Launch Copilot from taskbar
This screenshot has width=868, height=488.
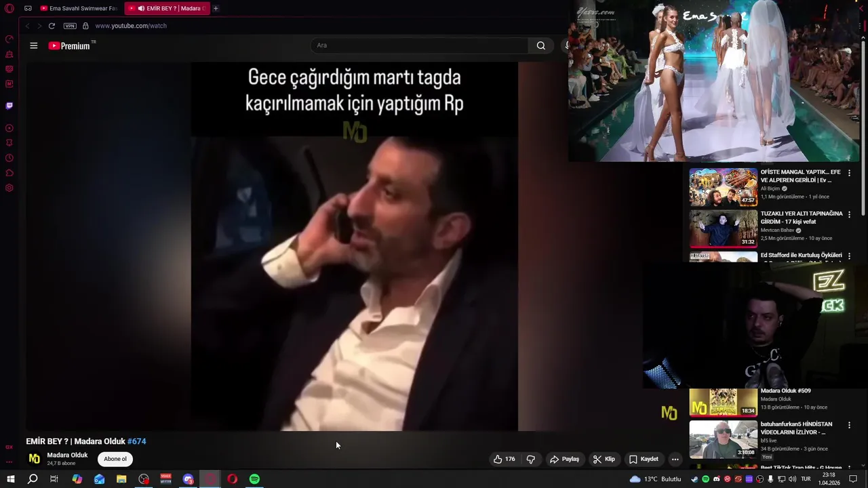pos(77,479)
